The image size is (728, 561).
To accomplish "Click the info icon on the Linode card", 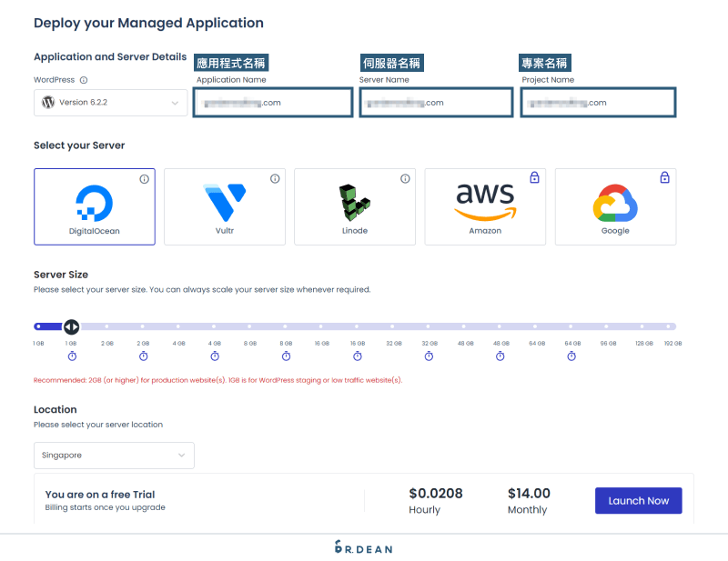I will [404, 179].
